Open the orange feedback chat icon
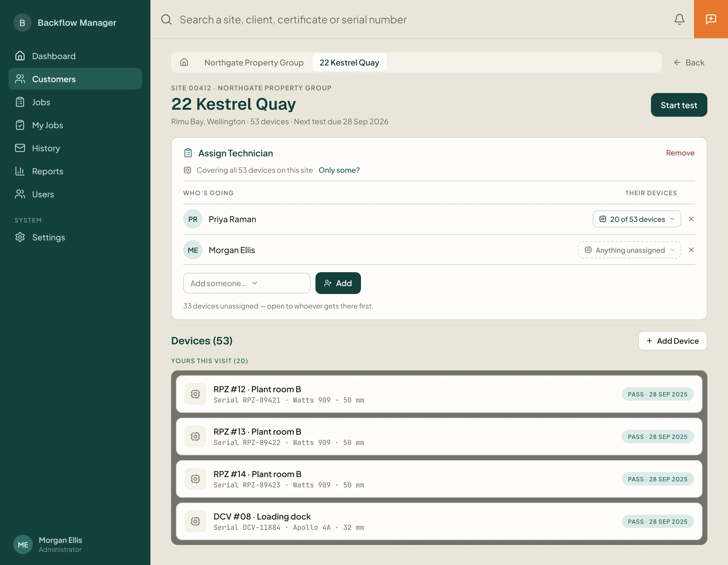This screenshot has width=728, height=565. coord(711,19)
